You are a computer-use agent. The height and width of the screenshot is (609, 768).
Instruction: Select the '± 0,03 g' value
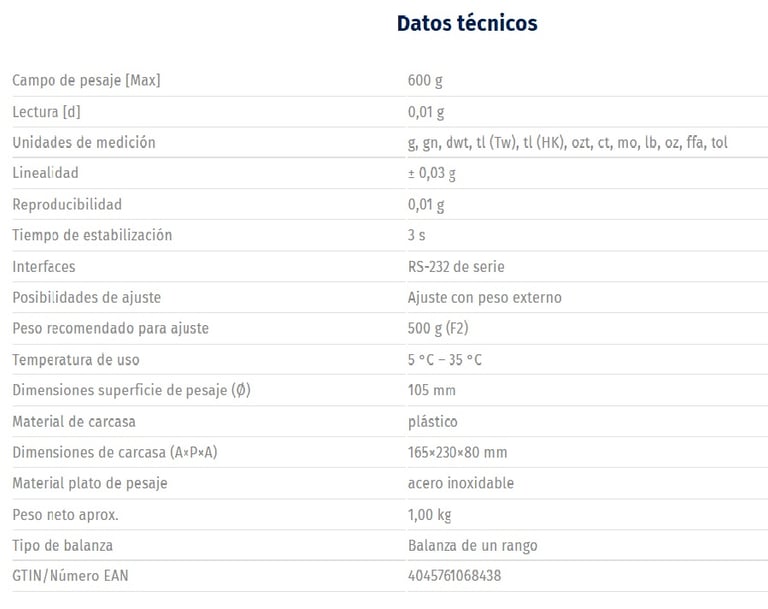tap(431, 173)
